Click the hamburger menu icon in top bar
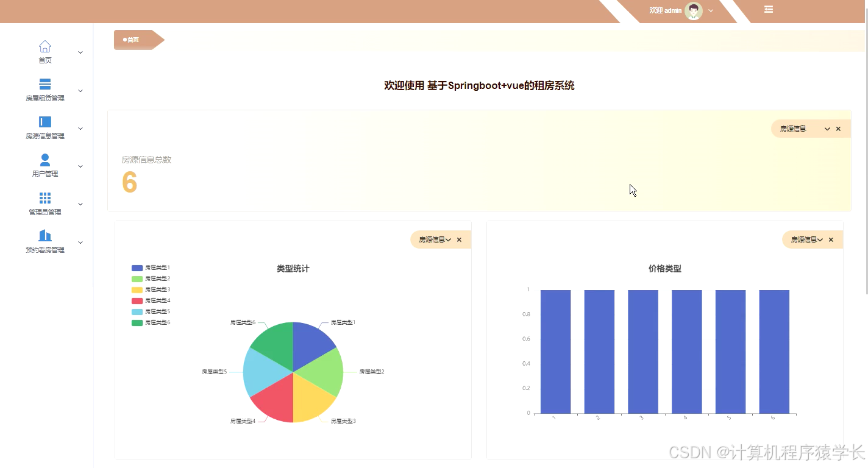This screenshot has width=868, height=468. [768, 9]
